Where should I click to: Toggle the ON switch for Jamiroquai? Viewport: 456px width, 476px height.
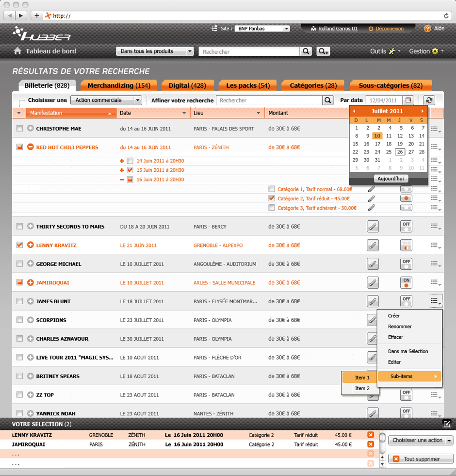point(406,283)
